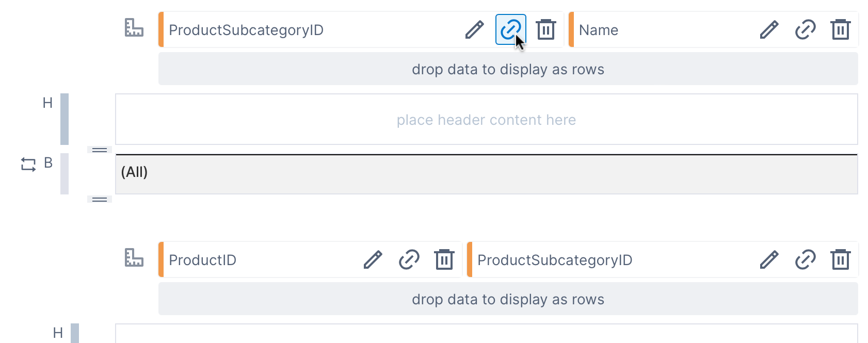Click the place header content here area
This screenshot has height=343, width=868.
pyautogui.click(x=486, y=119)
